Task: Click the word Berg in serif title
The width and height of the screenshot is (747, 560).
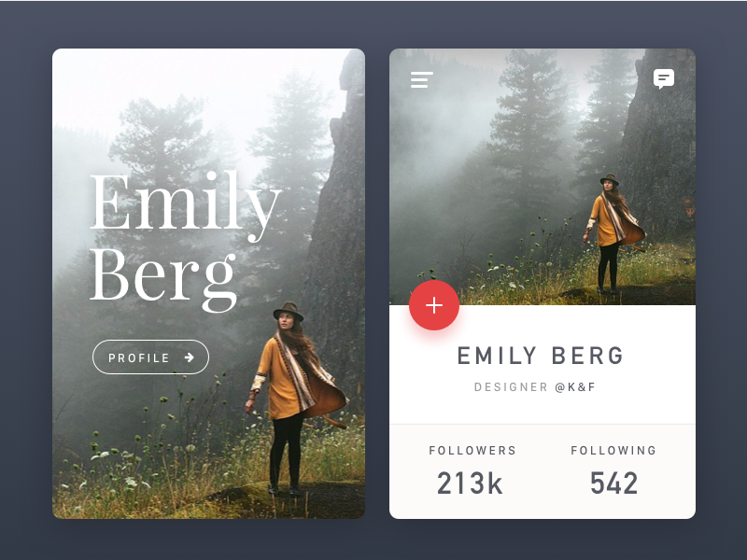Action: tap(162, 278)
